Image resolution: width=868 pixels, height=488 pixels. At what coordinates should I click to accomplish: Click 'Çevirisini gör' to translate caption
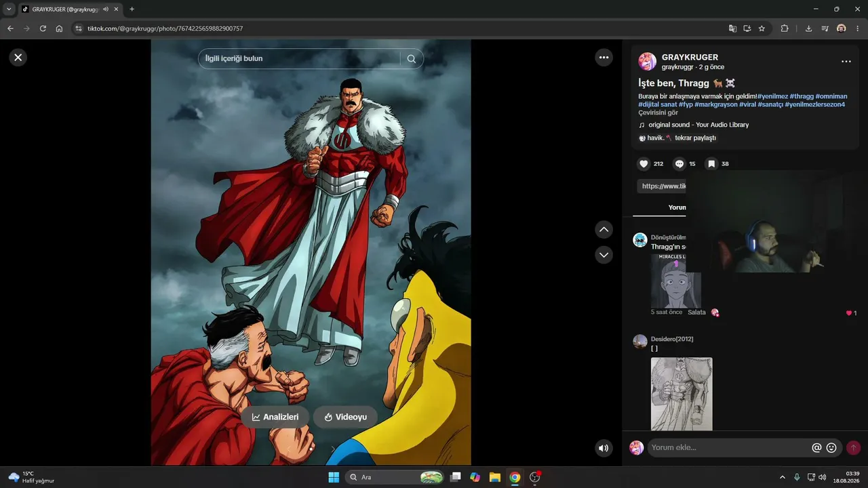pyautogui.click(x=658, y=113)
